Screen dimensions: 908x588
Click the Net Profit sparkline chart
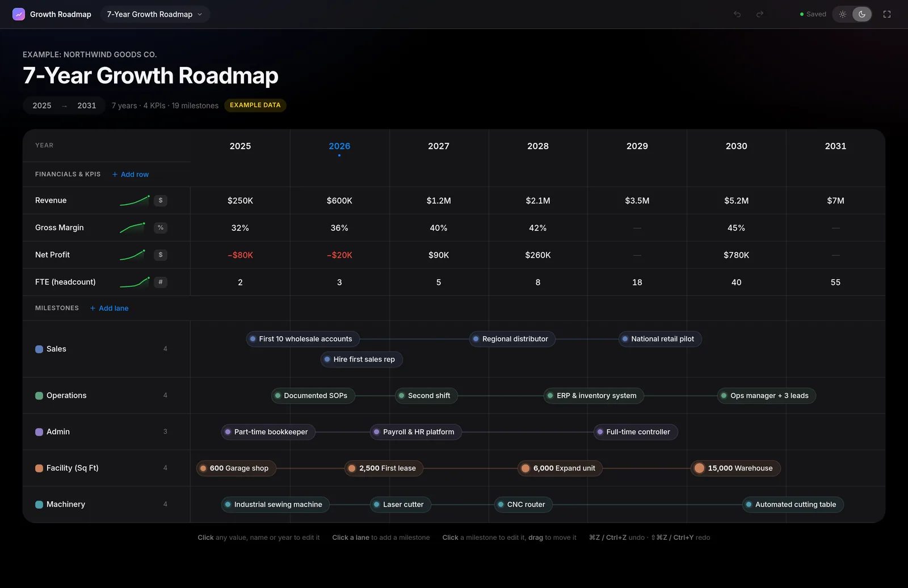point(132,255)
